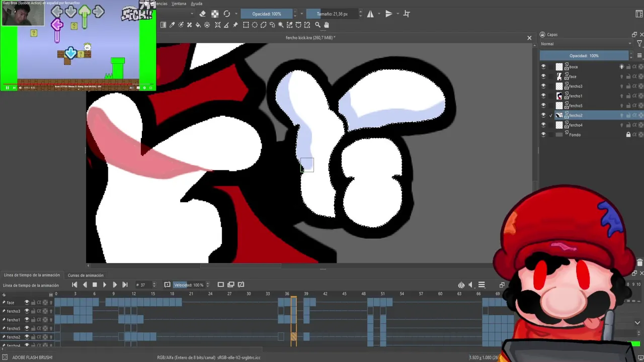Open horizontal mirror options dropdown arrow
The height and width of the screenshot is (362, 644).
(x=379, y=14)
